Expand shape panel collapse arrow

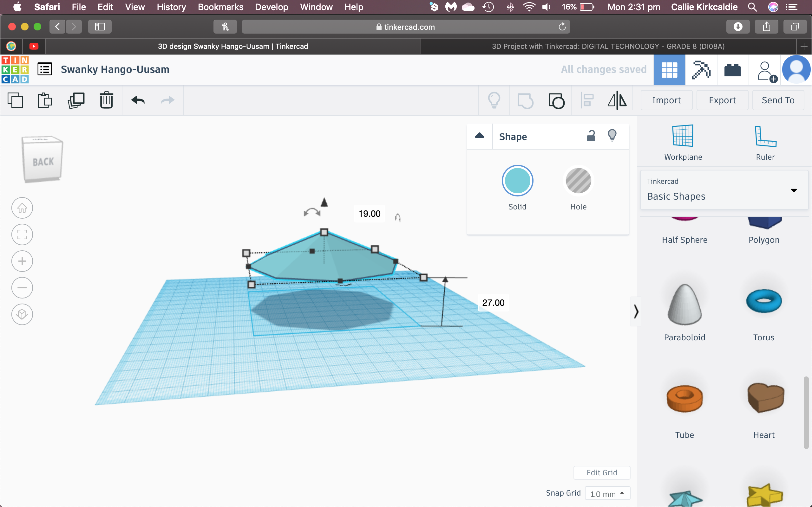pos(480,136)
